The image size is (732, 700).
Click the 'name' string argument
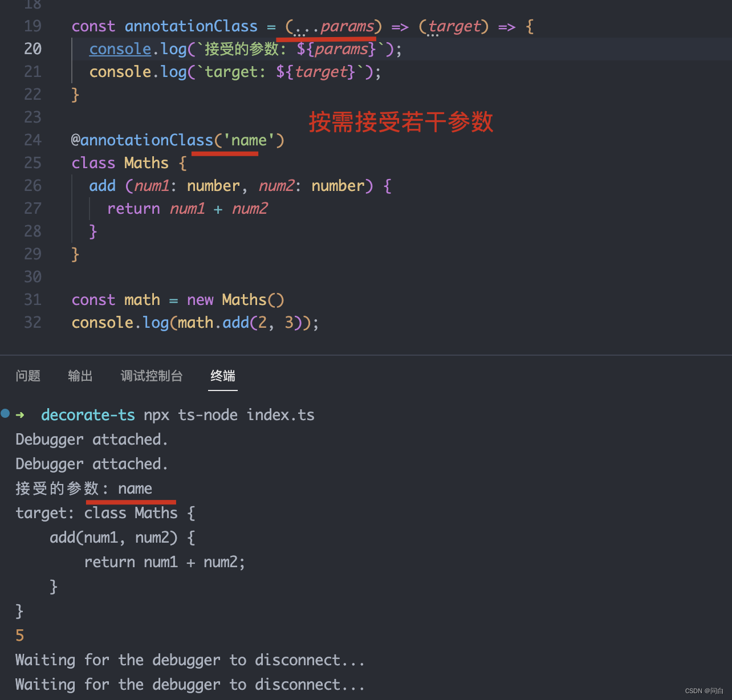click(x=249, y=140)
